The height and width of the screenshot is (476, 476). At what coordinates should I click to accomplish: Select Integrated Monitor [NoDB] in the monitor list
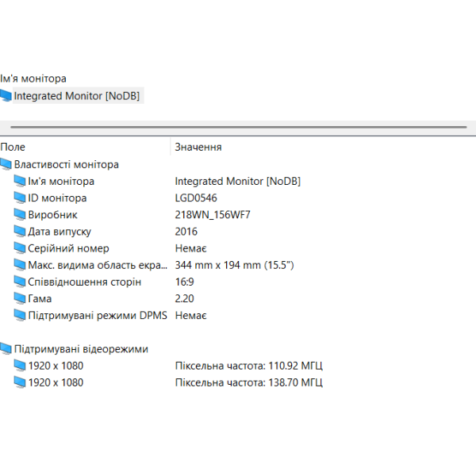77,96
